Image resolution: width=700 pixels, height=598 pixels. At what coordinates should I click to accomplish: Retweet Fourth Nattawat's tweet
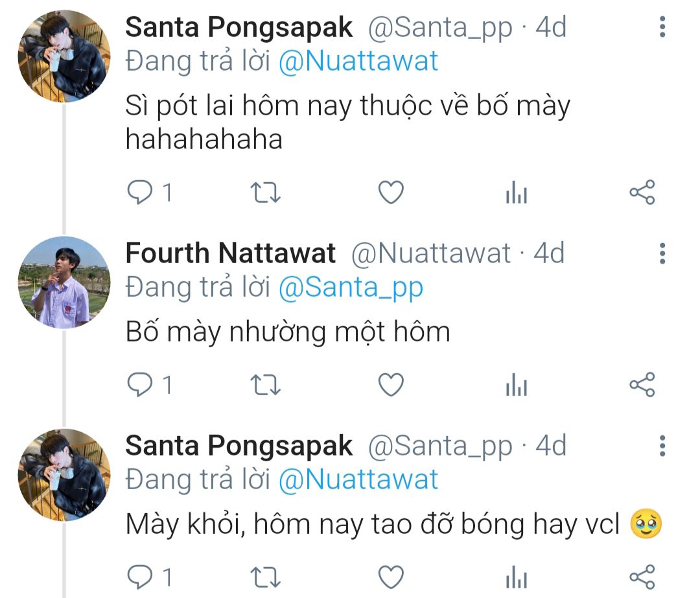264,385
